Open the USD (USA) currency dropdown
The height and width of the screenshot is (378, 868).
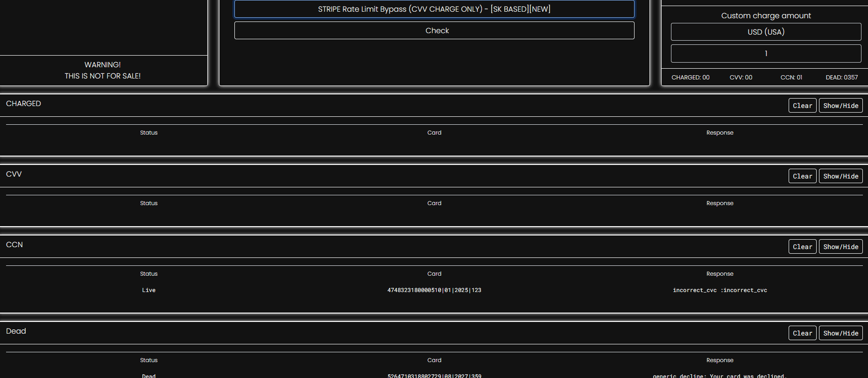pyautogui.click(x=766, y=32)
